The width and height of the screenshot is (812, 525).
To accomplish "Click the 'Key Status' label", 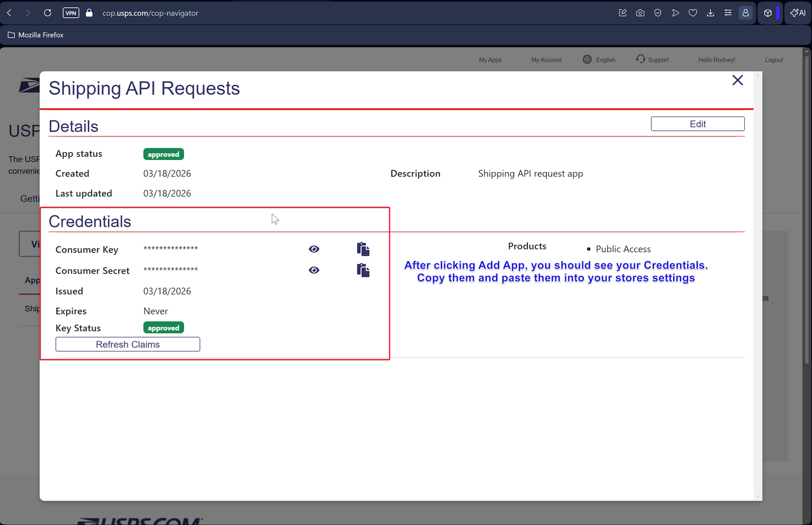I will [78, 328].
